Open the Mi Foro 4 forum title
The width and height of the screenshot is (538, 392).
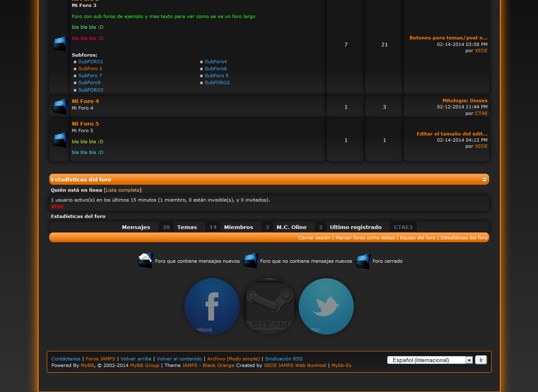point(85,101)
